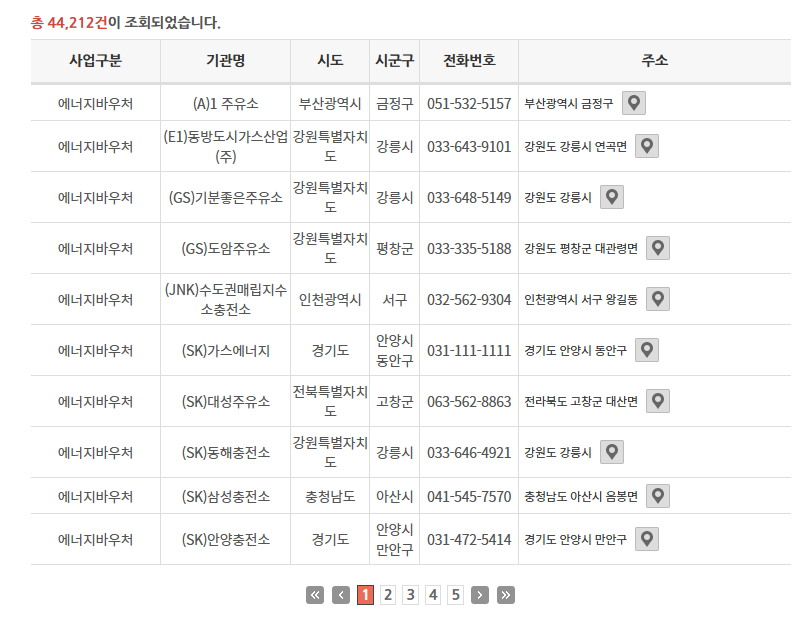The width and height of the screenshot is (806, 628).
Task: Click address 충청남도 아산시 음봉면
Action: tap(581, 496)
